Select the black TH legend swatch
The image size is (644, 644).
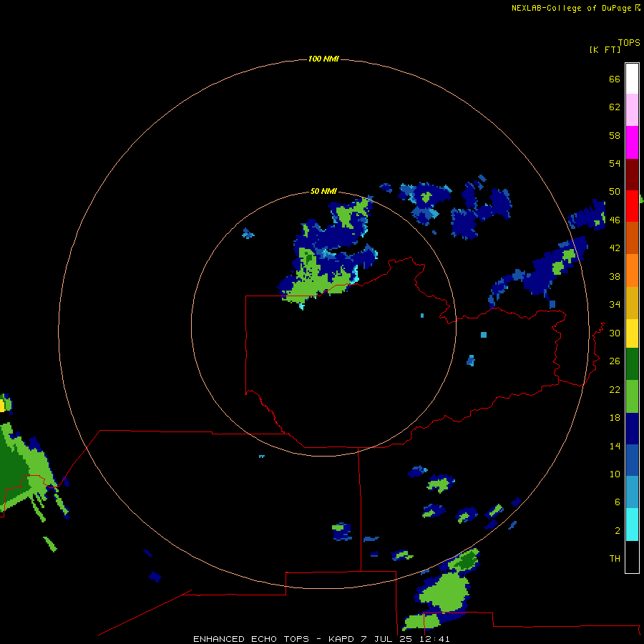[x=632, y=557]
